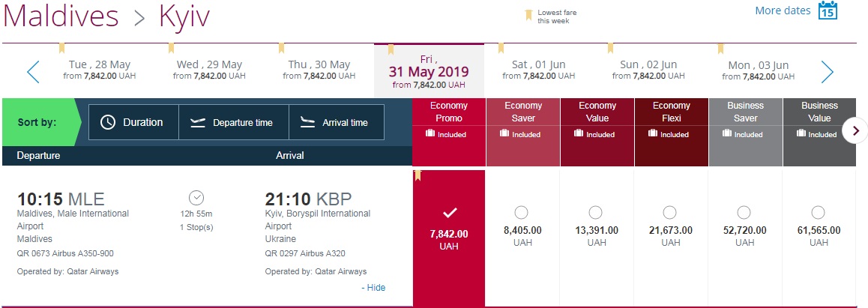Pick the Mon, 03 Jun date tab

759,70
